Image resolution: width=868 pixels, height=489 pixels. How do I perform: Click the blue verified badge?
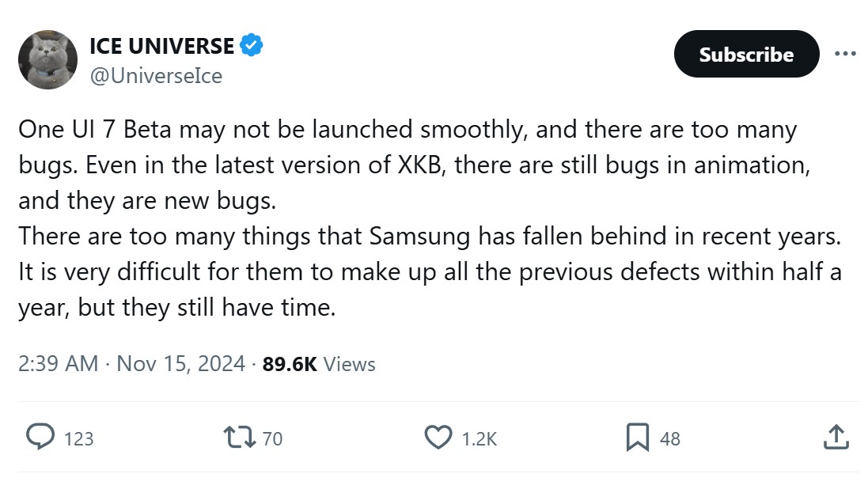pos(251,46)
